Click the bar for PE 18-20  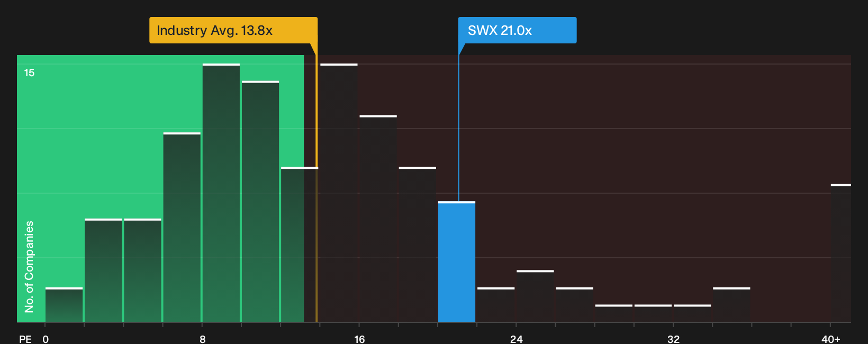(418, 245)
